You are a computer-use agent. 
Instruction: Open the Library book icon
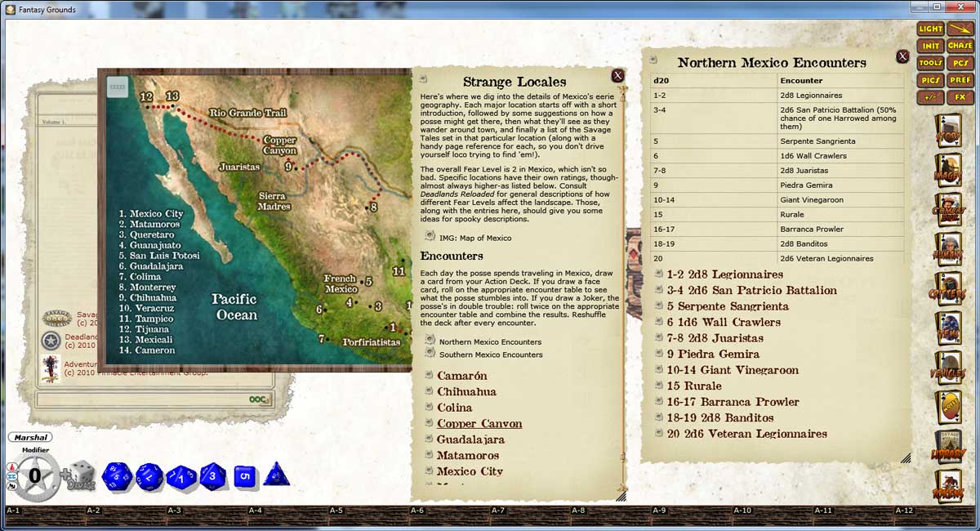(x=947, y=444)
